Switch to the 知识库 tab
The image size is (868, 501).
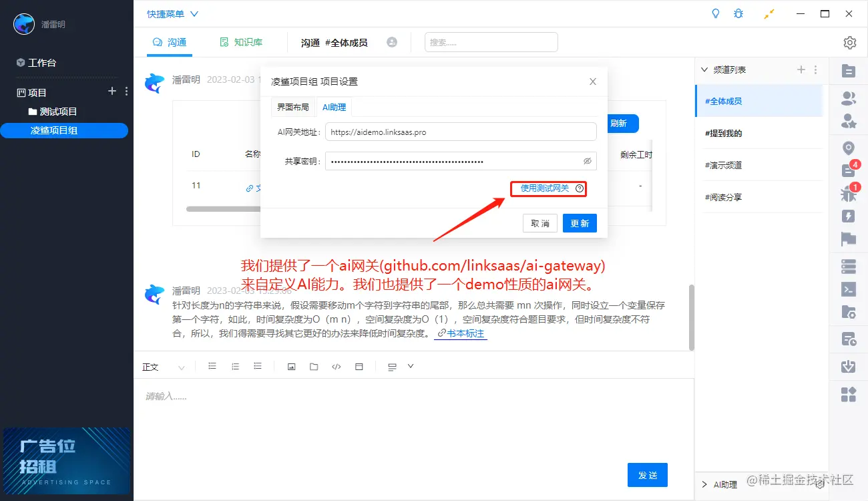242,42
